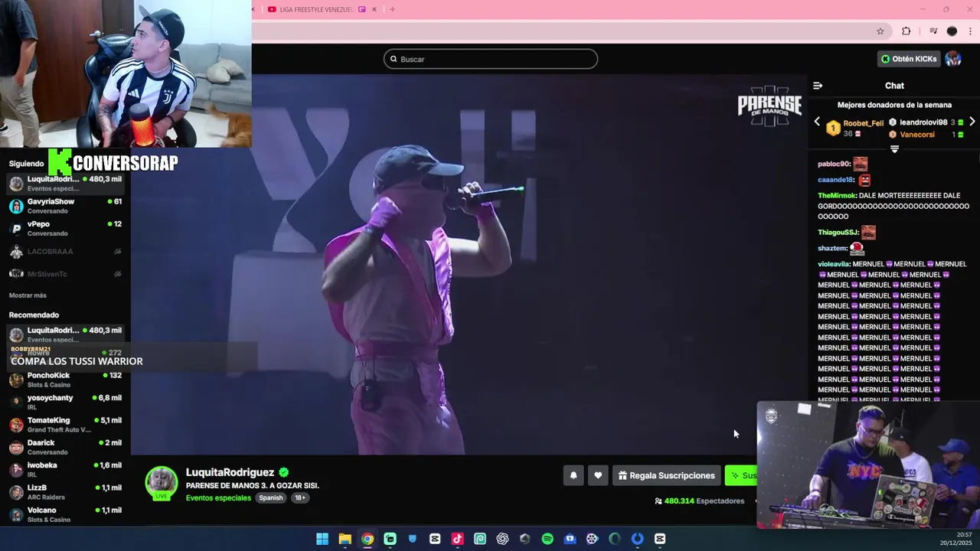The width and height of the screenshot is (980, 551).
Task: Click the green subscribe button
Action: tap(741, 475)
